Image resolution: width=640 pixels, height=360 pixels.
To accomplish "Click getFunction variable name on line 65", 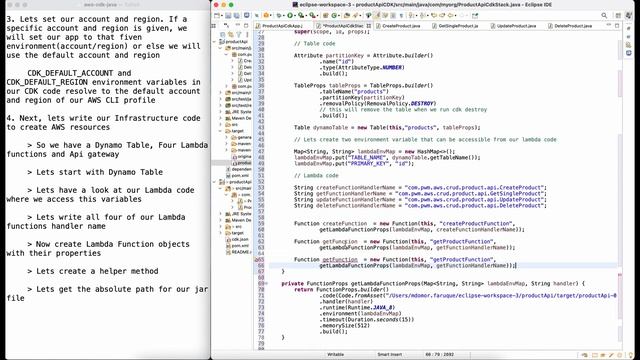I will click(340, 260).
